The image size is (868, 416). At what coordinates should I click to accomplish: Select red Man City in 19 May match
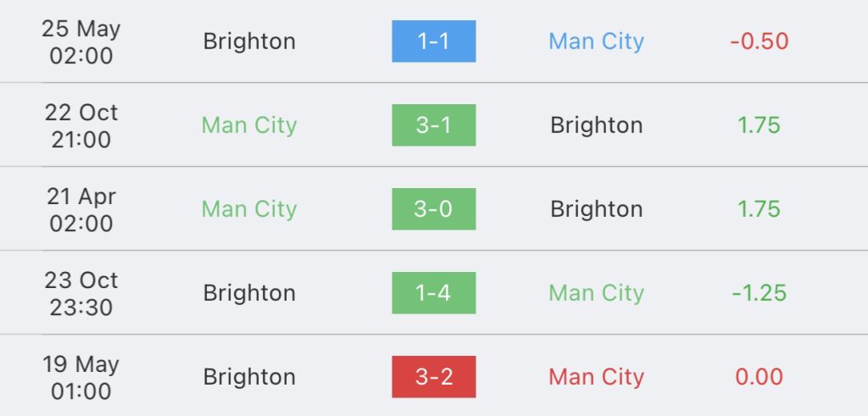pos(596,377)
